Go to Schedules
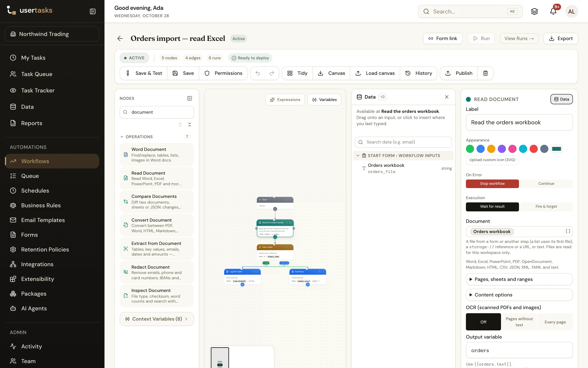The height and width of the screenshot is (368, 588). (x=52, y=191)
